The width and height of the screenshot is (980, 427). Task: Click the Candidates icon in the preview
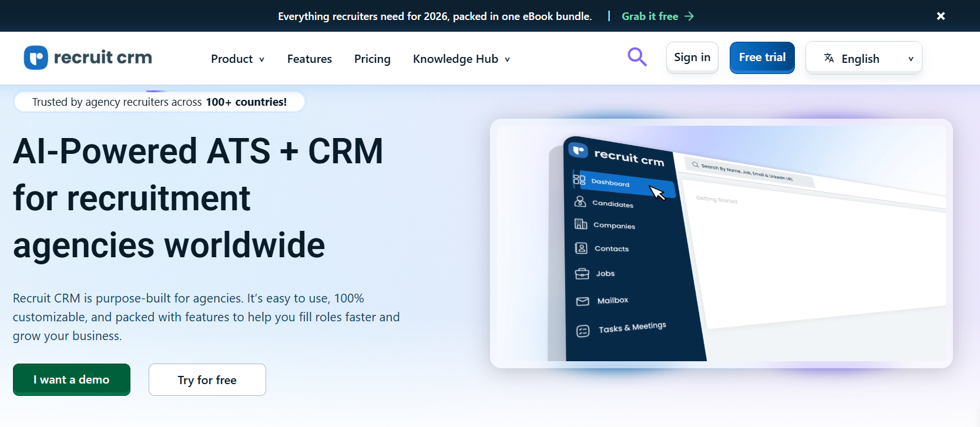click(580, 201)
